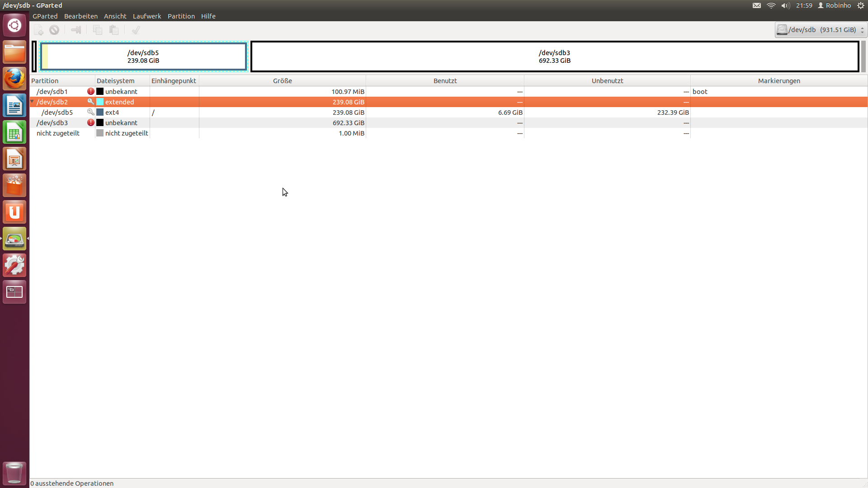Click the new partition toolbar icon

click(39, 30)
